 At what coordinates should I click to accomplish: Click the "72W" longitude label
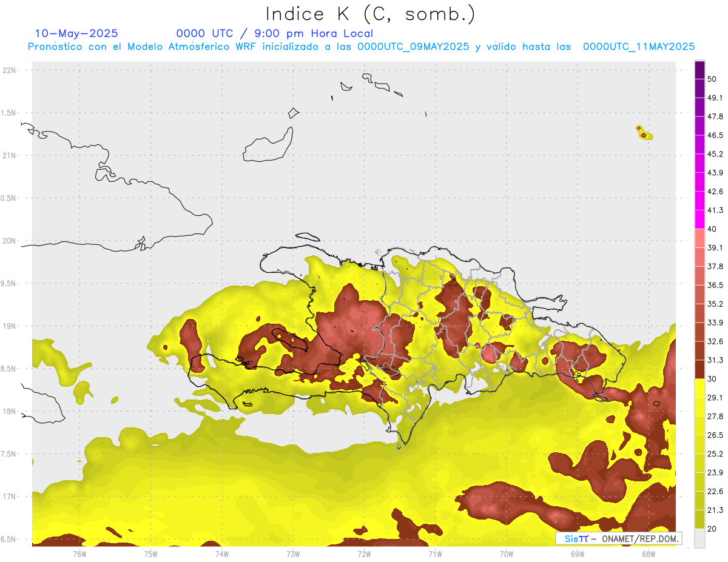(364, 554)
